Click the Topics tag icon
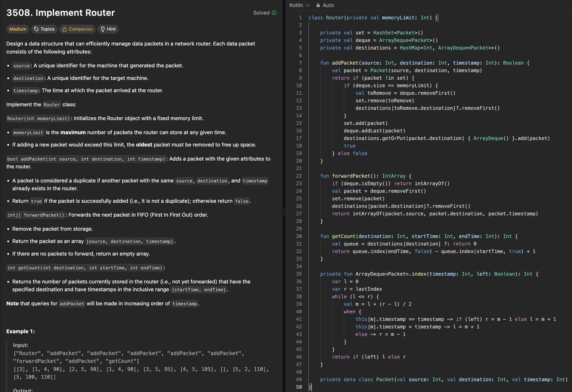 tap(36, 29)
